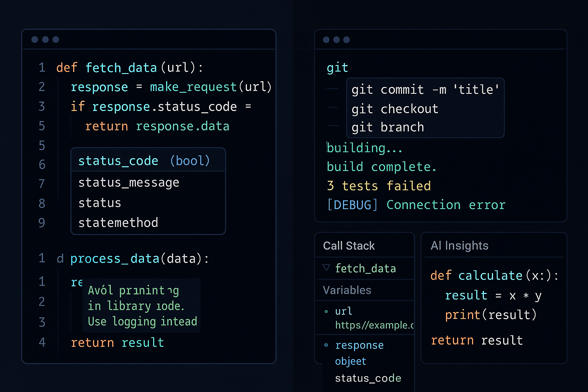The image size is (588, 392).
Task: Select status_code (bool) autocomplete suggestion
Action: pos(144,161)
